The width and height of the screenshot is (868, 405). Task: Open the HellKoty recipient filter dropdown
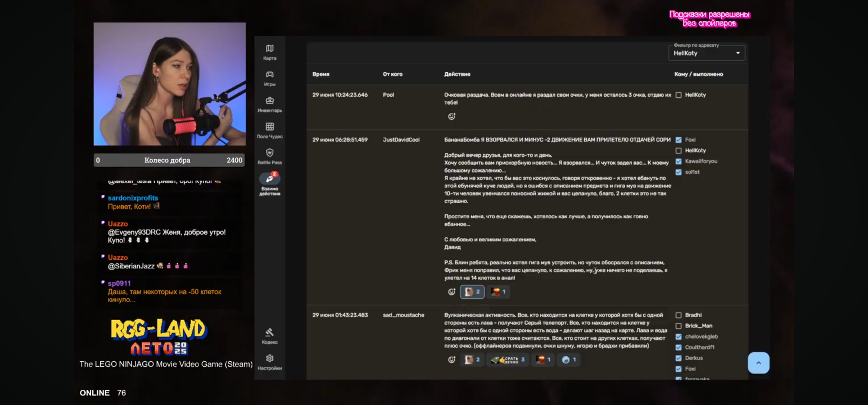[x=707, y=53]
